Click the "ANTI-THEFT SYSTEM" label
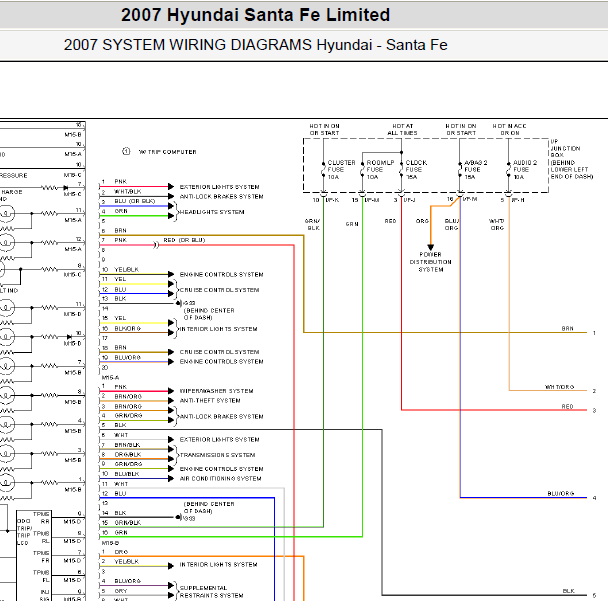This screenshot has width=608, height=601. (210, 401)
